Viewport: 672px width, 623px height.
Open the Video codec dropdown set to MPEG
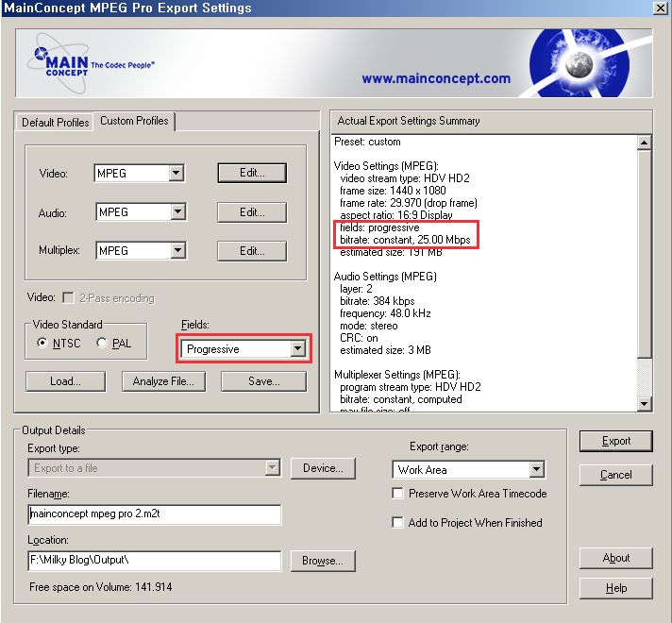point(140,174)
